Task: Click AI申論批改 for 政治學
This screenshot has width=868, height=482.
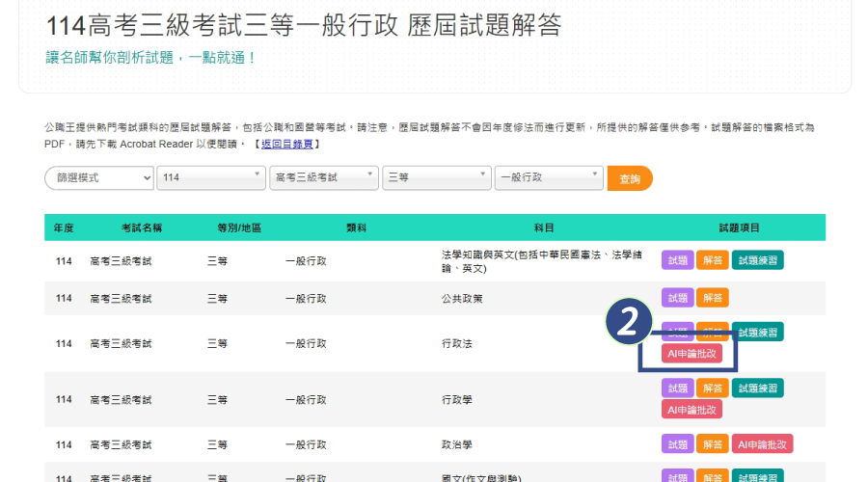Action: (x=762, y=444)
